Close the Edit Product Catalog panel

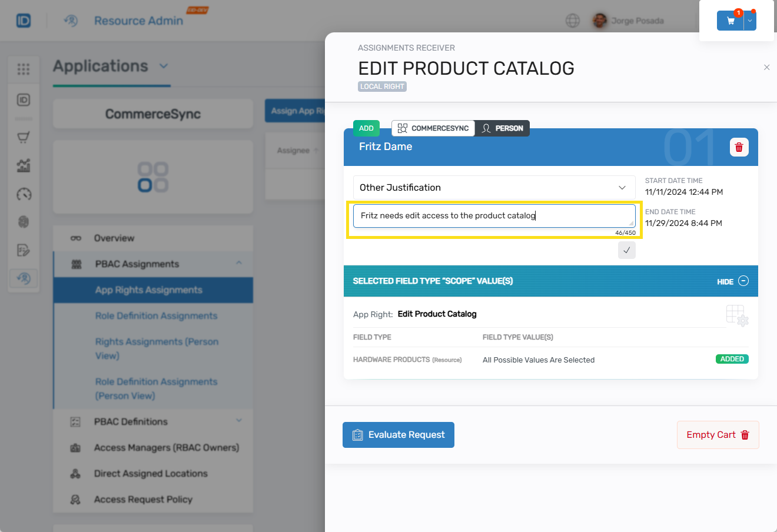766,68
